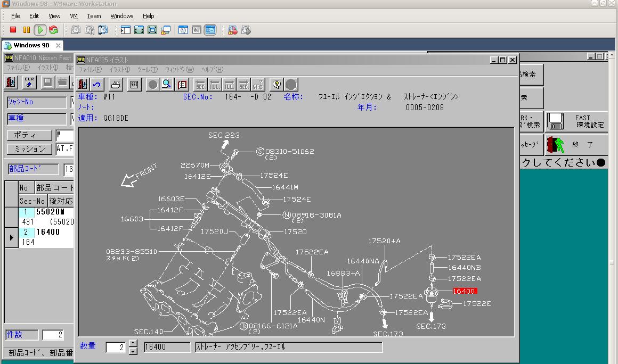Click the blue undo arrow icon
618x364 pixels.
[x=97, y=84]
